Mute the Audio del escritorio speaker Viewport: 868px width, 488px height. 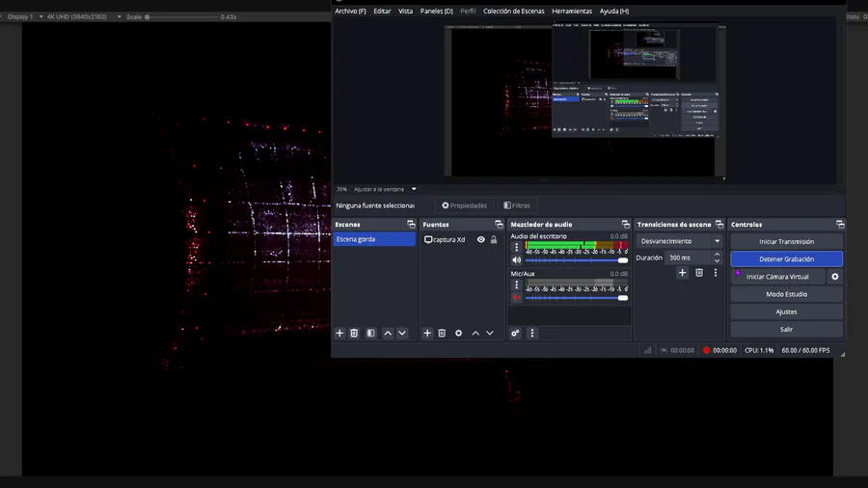[516, 260]
